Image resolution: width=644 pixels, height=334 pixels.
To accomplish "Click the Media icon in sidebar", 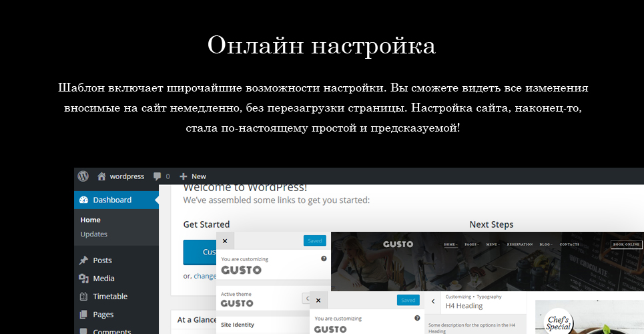I will click(84, 279).
